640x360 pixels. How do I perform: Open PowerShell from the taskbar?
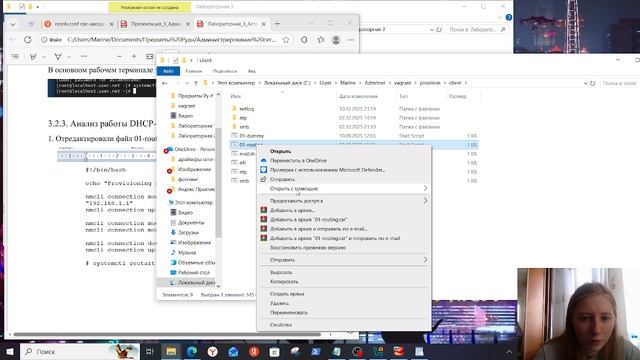coord(316,351)
